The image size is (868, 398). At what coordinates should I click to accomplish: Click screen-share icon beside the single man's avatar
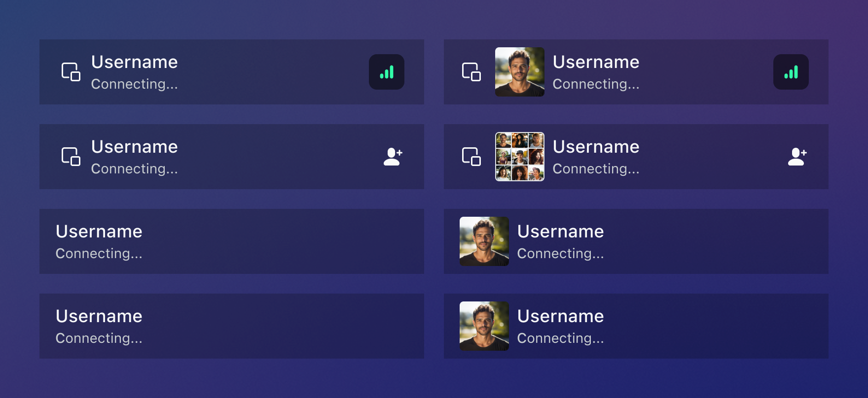[471, 72]
